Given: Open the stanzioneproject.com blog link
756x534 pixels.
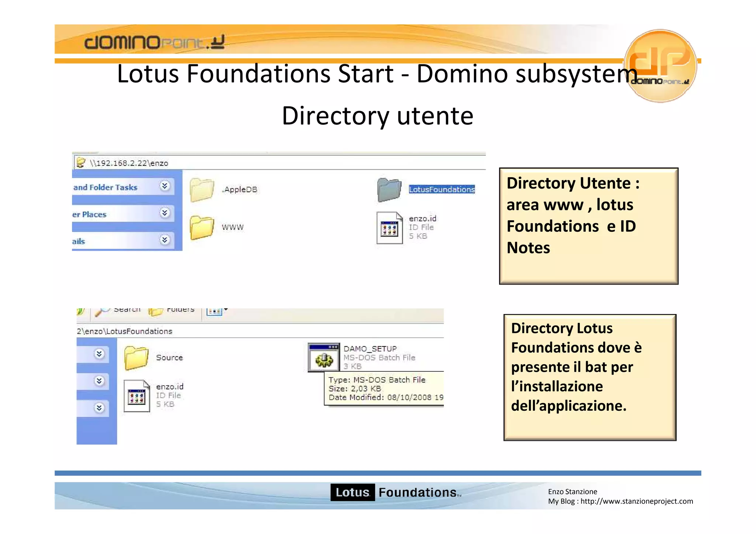Looking at the screenshot, I should [x=637, y=501].
